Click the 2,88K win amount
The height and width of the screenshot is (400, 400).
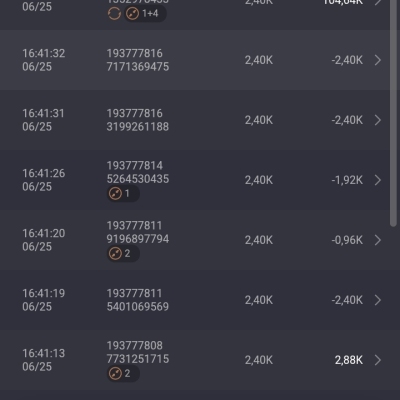tap(349, 360)
